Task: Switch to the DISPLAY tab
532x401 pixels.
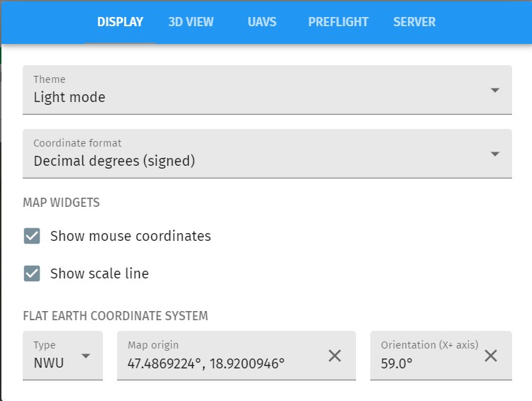Action: tap(120, 22)
